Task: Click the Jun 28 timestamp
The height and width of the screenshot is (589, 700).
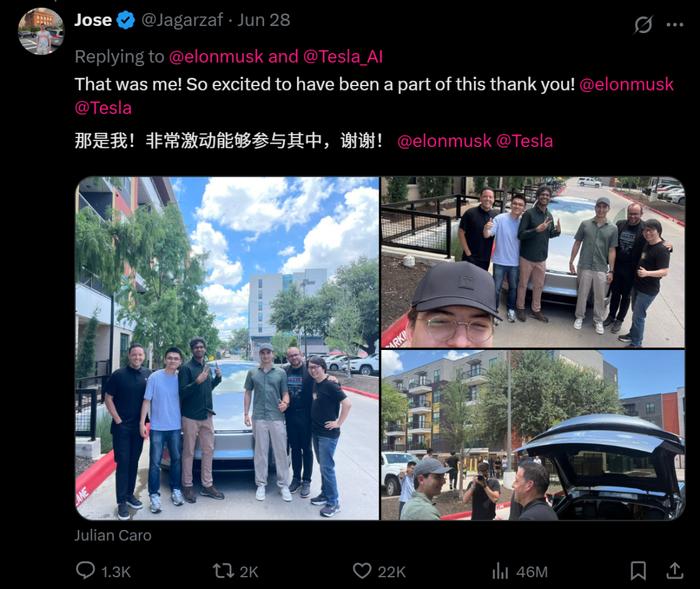Action: click(x=263, y=20)
